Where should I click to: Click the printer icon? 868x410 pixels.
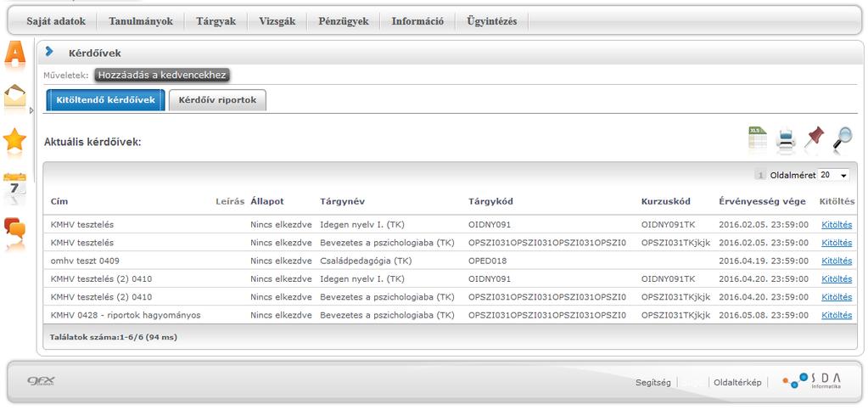point(786,138)
